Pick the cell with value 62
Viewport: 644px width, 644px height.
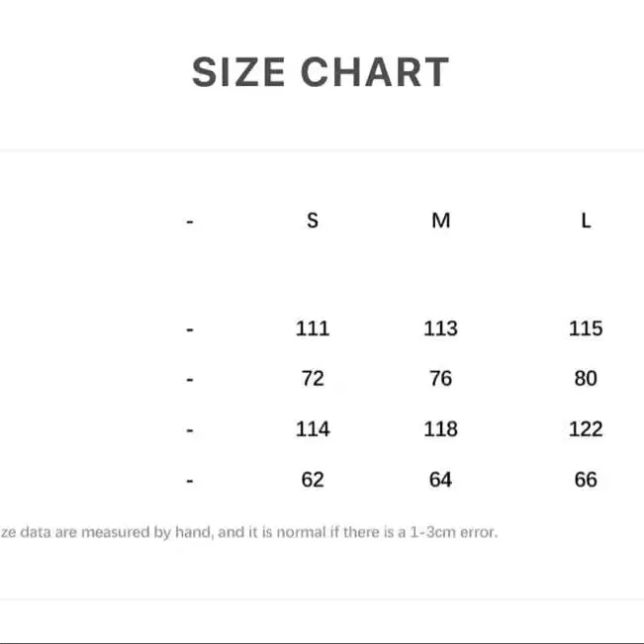pos(313,480)
